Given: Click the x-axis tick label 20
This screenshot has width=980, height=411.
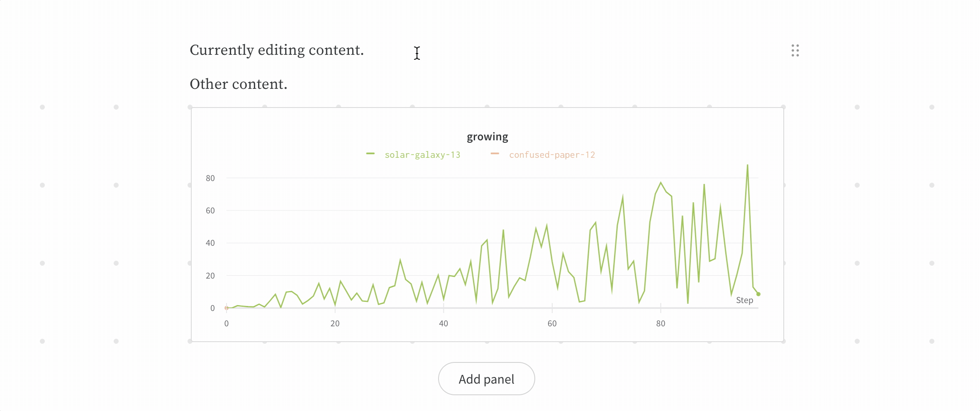Looking at the screenshot, I should point(335,324).
